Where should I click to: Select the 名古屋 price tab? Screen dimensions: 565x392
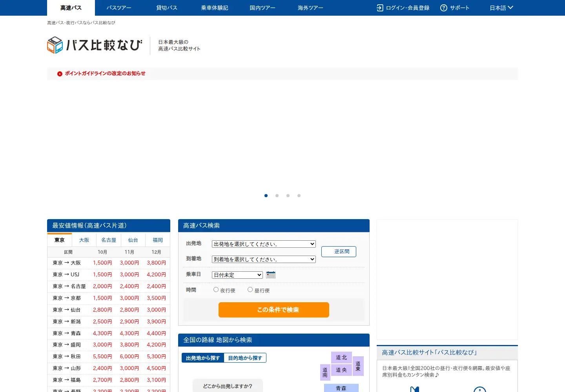point(109,240)
